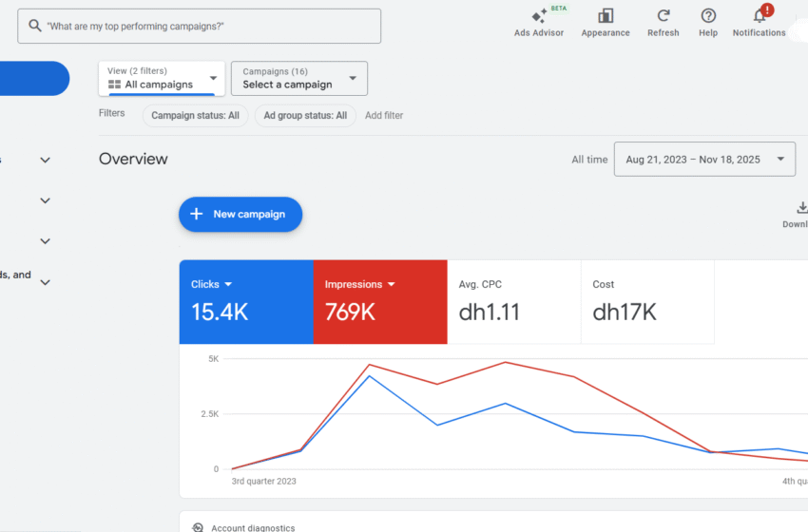Expand the first sidebar chevron
This screenshot has height=532, width=808.
pyautogui.click(x=45, y=161)
